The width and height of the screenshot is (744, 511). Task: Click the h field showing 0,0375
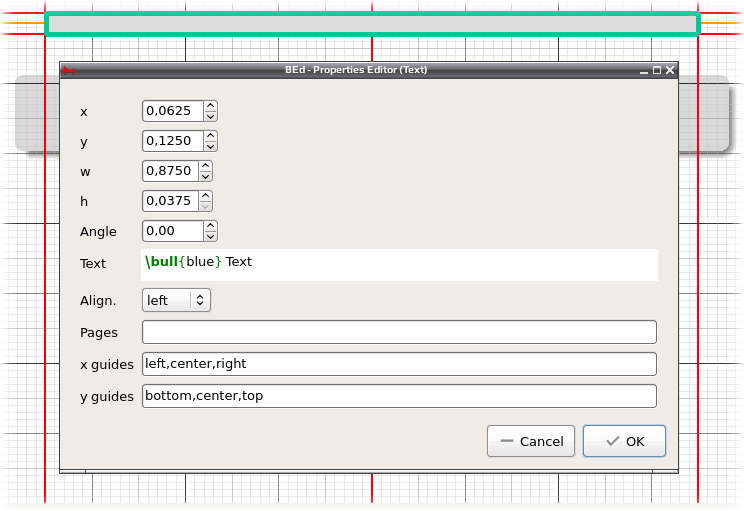(x=171, y=201)
